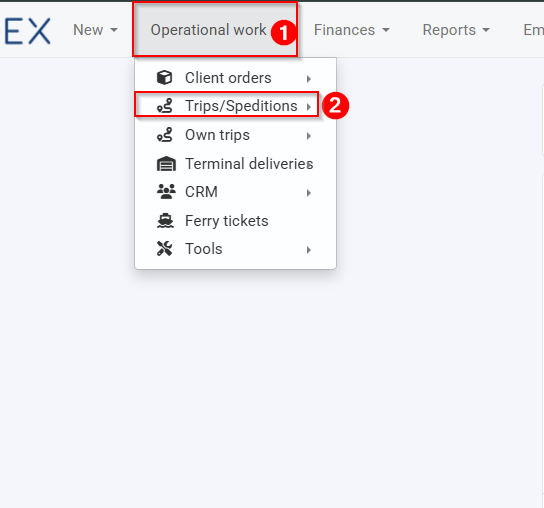Expand the CRM submenu arrow
This screenshot has height=508, width=544.
click(309, 193)
